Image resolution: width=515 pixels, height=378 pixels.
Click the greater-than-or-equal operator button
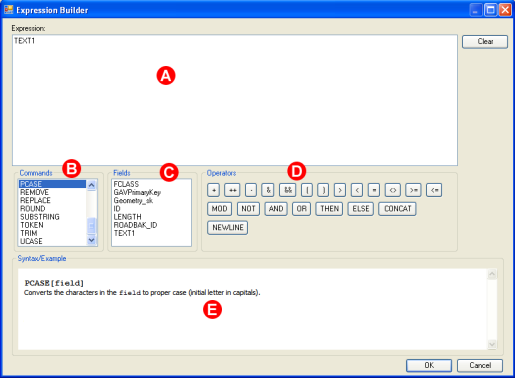pos(413,190)
